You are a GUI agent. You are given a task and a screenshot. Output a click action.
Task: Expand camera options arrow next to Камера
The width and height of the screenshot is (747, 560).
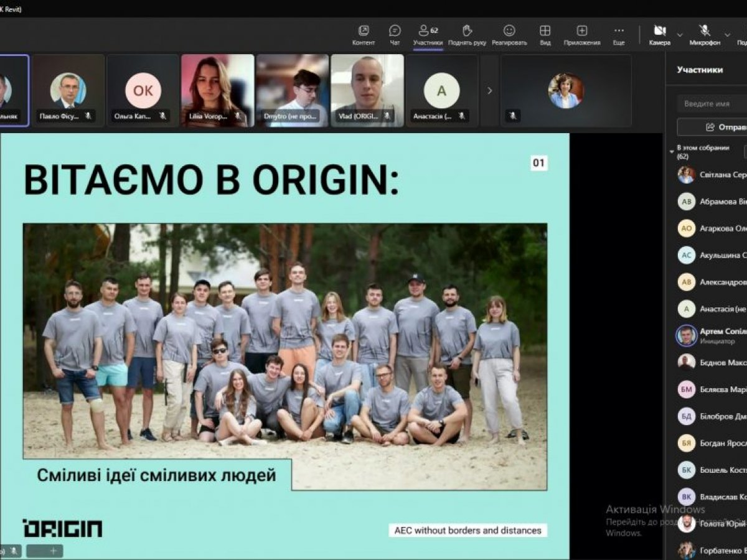(680, 35)
